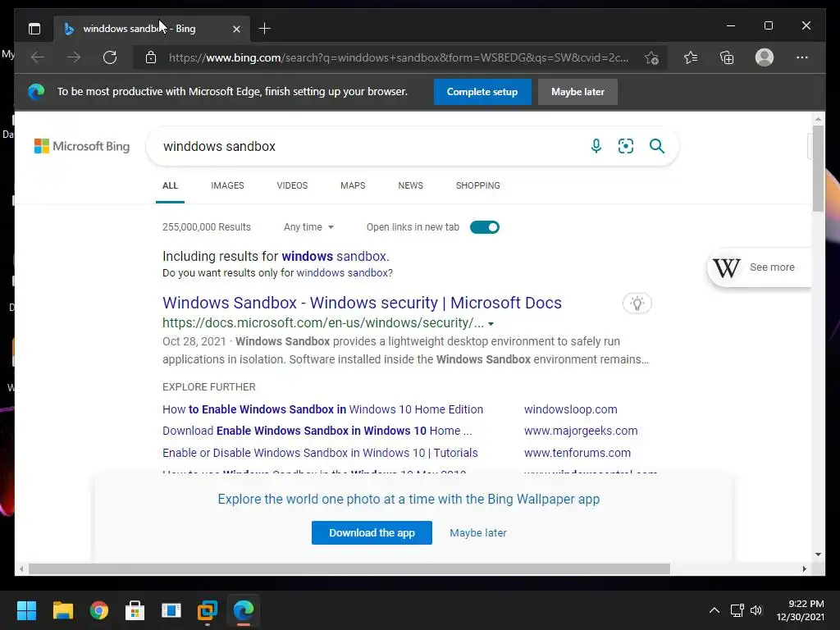Switch to the SHOPPING tab

pyautogui.click(x=478, y=185)
